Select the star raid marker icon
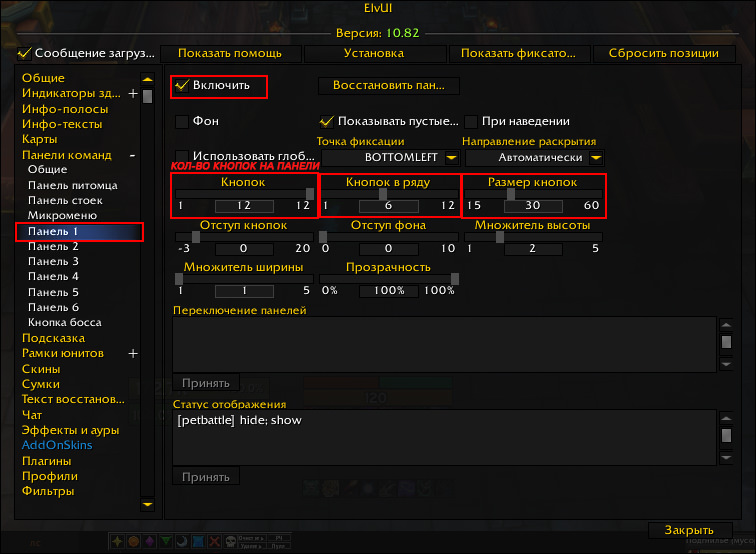756x554 pixels. pyautogui.click(x=117, y=542)
